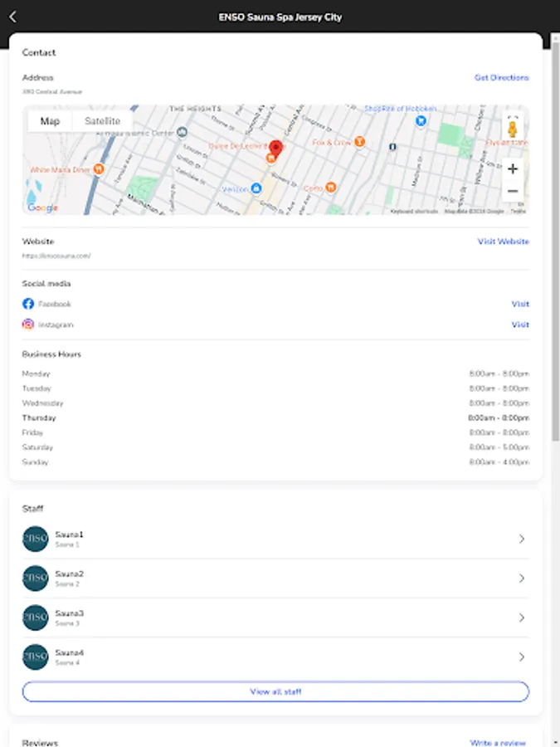Click the Sunday hours value
The width and height of the screenshot is (560, 747).
pyautogui.click(x=499, y=462)
